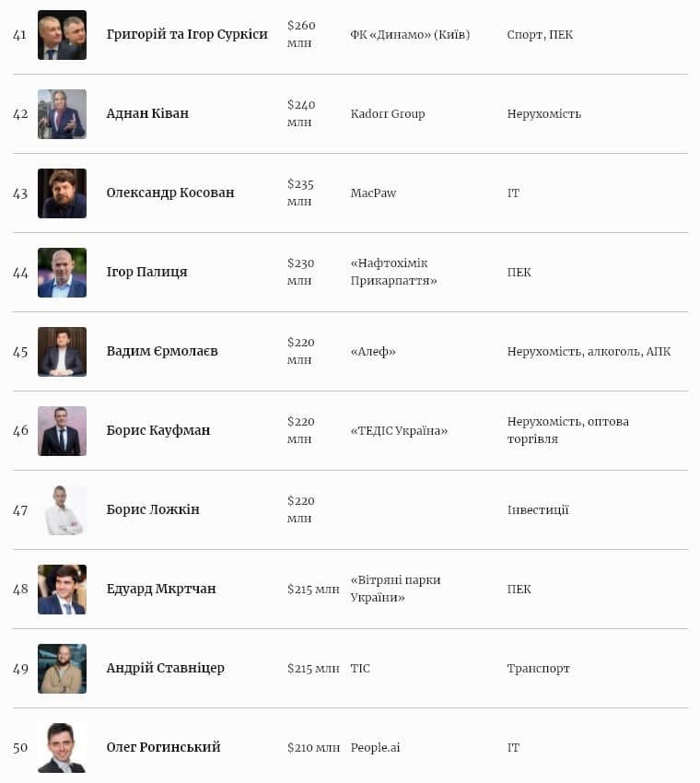Open Аднан Ківан's profile photo
This screenshot has height=783, width=700.
point(62,114)
